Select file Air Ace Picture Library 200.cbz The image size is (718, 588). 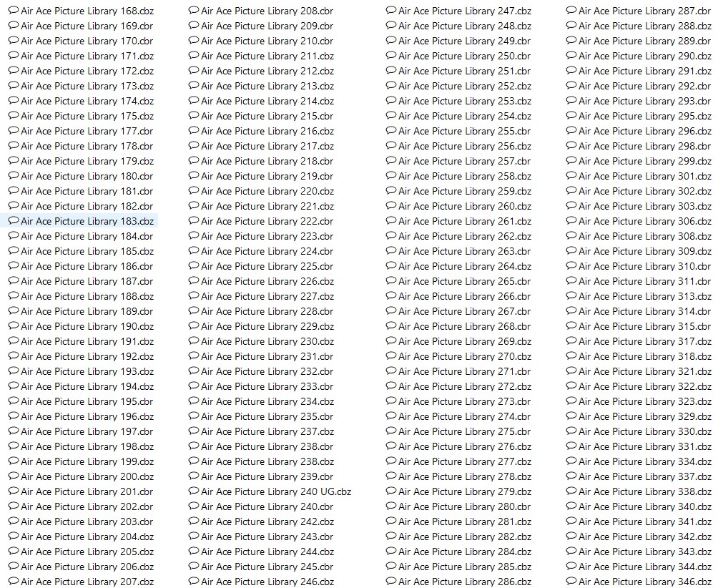[87, 476]
